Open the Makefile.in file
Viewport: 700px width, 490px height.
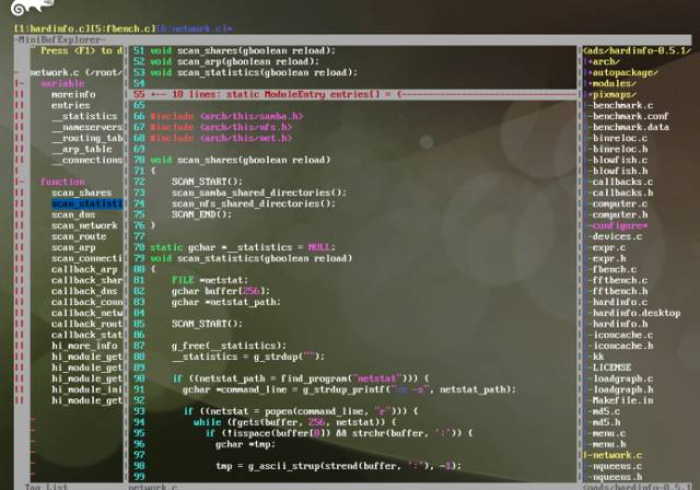pyautogui.click(x=622, y=400)
